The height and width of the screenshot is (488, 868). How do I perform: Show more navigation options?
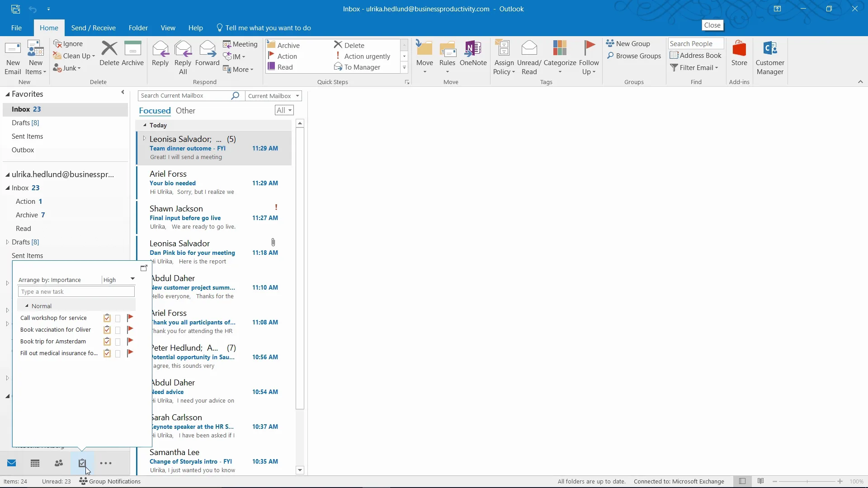[x=106, y=463]
